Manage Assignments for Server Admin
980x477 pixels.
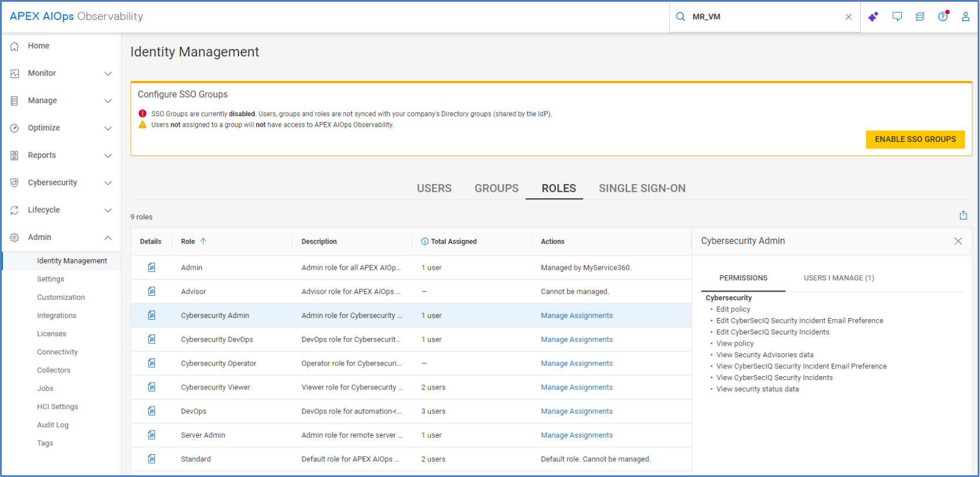click(x=577, y=435)
